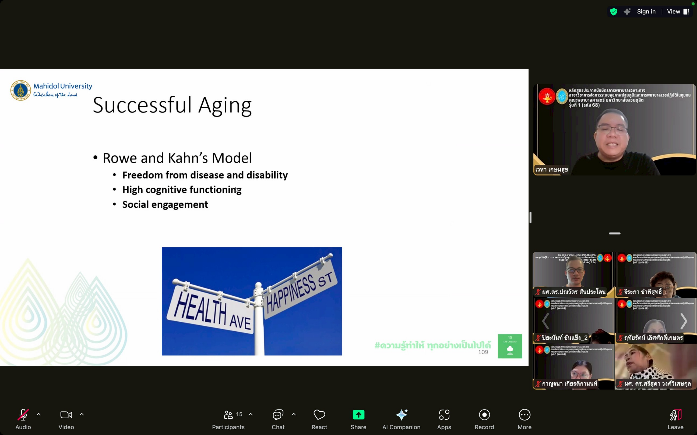Open the More options menu

tap(524, 417)
